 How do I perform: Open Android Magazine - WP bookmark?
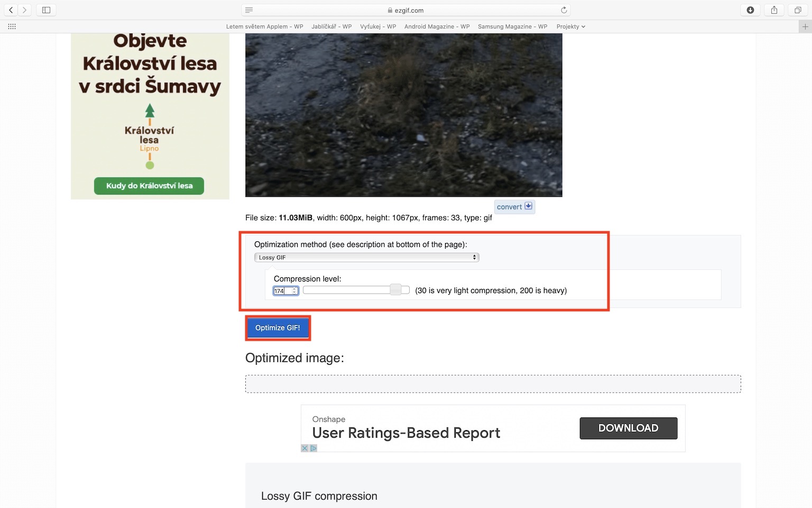pyautogui.click(x=437, y=26)
